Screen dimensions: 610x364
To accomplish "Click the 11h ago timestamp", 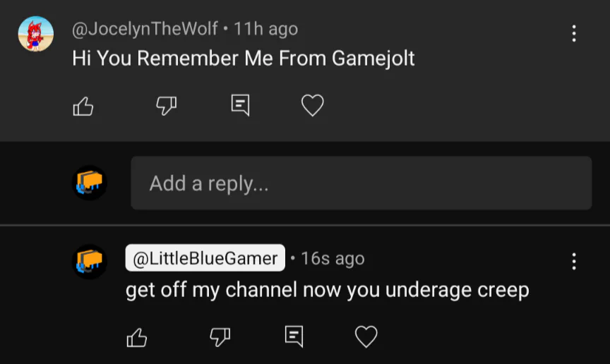I will point(265,29).
